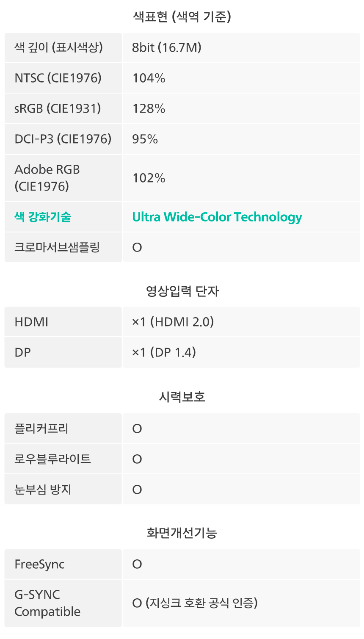Select the 플리커프리 row label
Image resolution: width=364 pixels, height=639 pixels.
pyautogui.click(x=41, y=429)
